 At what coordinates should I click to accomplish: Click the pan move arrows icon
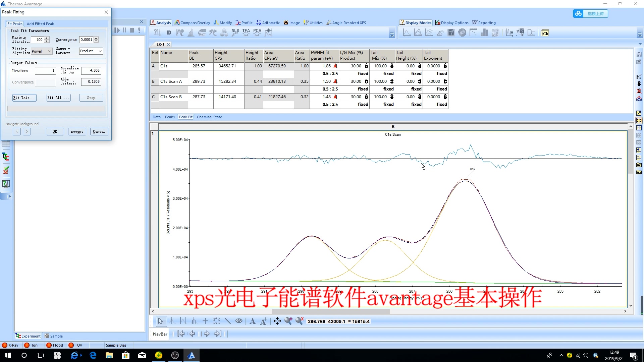click(x=277, y=321)
